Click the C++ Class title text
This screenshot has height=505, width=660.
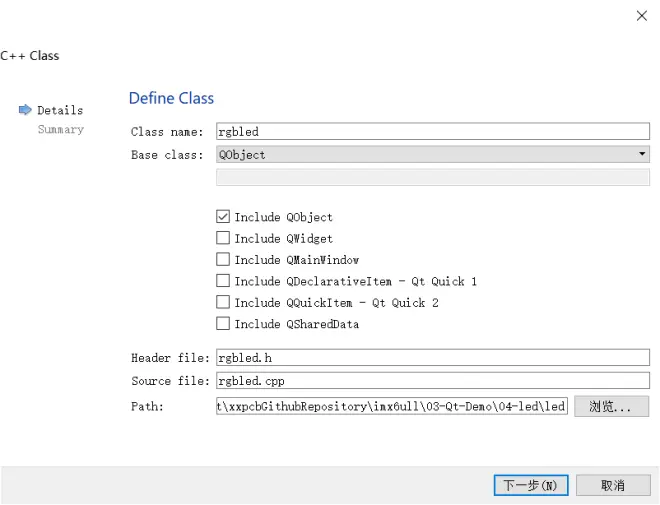point(29,56)
